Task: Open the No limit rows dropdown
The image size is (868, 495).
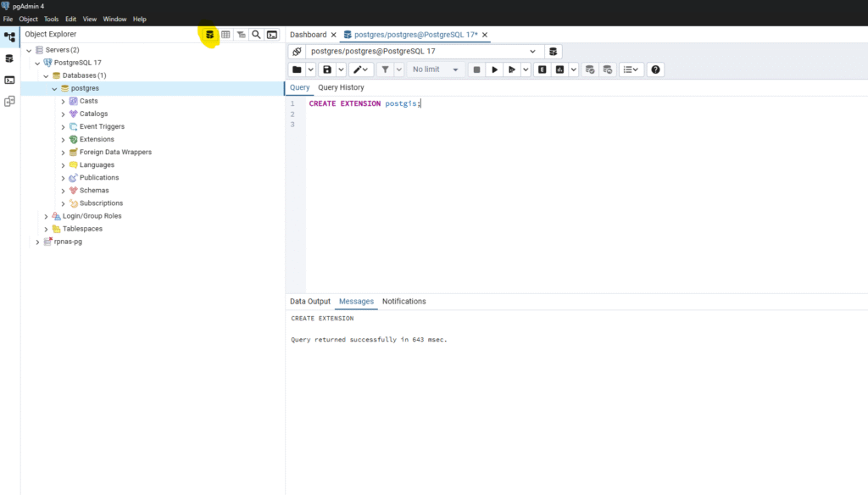Action: pos(436,70)
